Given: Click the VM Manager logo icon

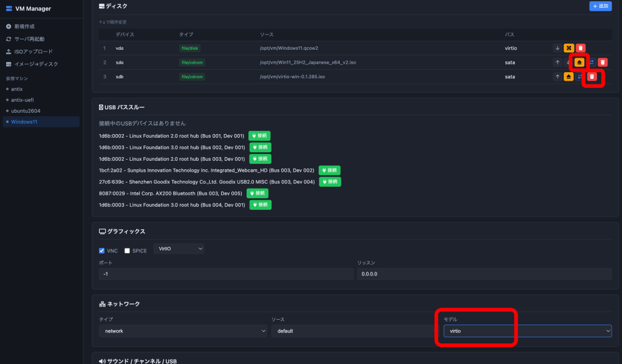Looking at the screenshot, I should [x=9, y=8].
